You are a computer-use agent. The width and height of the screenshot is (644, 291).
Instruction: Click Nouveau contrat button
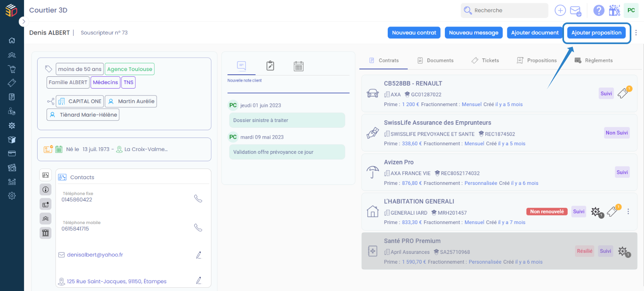click(414, 33)
